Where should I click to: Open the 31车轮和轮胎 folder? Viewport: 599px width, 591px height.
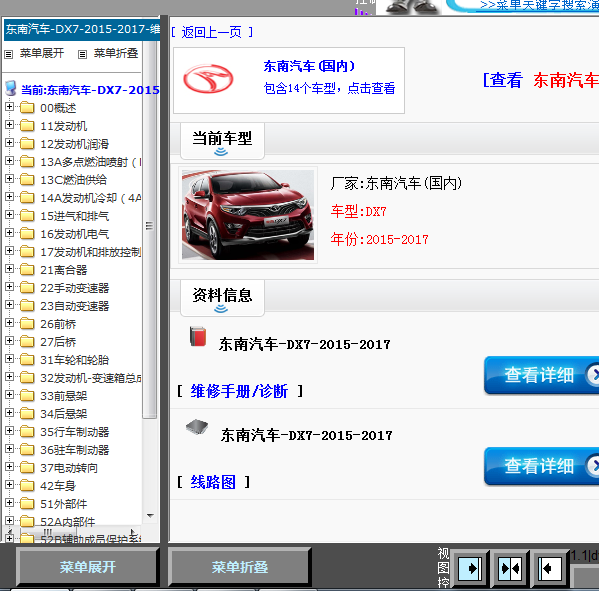click(74, 360)
